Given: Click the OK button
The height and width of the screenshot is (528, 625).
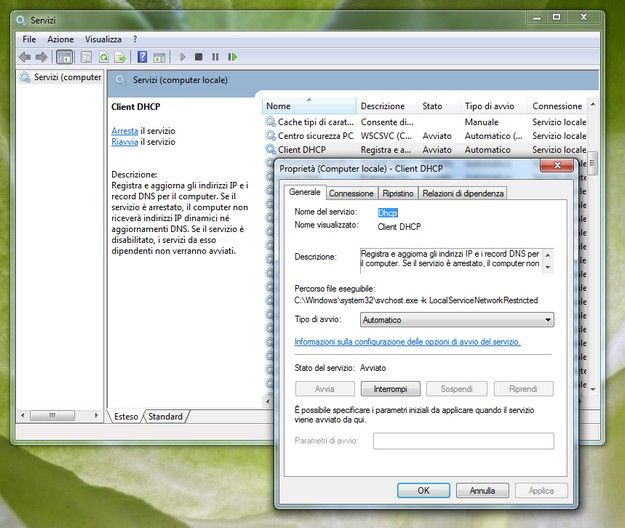Looking at the screenshot, I should tap(423, 491).
